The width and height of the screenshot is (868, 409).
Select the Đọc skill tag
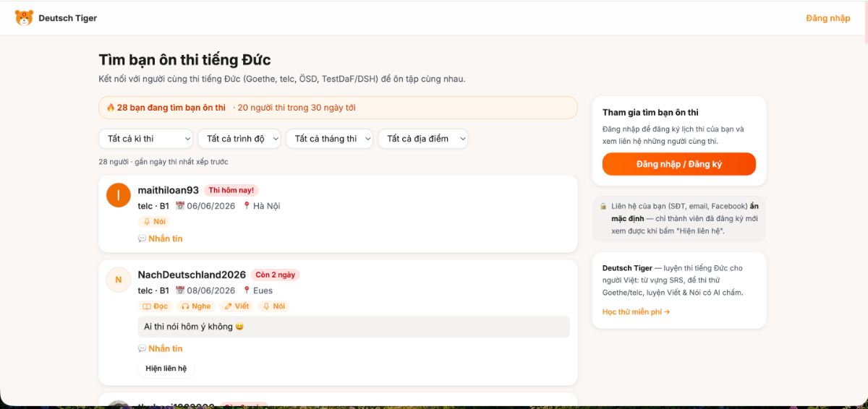tap(156, 306)
